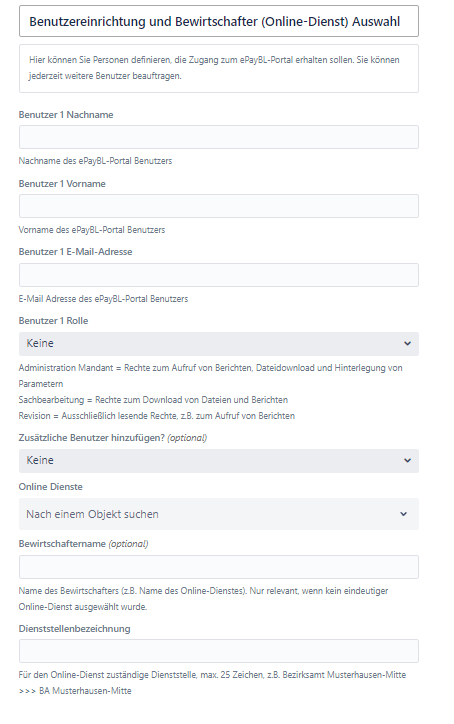Click the Benutzer 1 Rolle label
The image size is (454, 724).
click(x=53, y=320)
